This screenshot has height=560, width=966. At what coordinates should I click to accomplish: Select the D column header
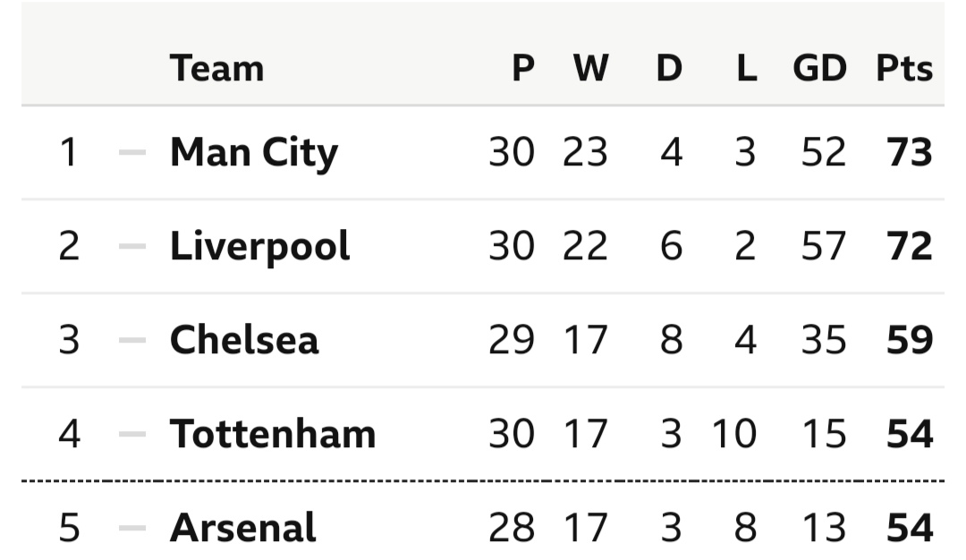pyautogui.click(x=669, y=68)
